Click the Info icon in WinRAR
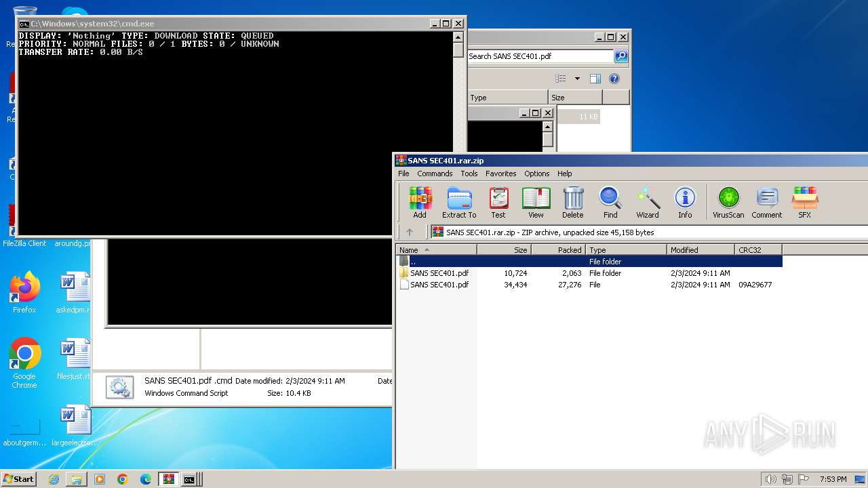This screenshot has width=868, height=488. point(685,203)
